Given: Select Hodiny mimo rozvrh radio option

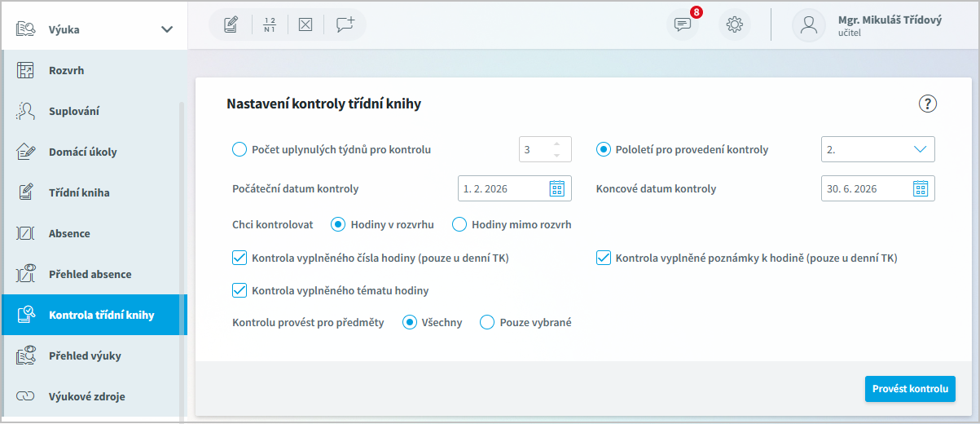Looking at the screenshot, I should [459, 224].
